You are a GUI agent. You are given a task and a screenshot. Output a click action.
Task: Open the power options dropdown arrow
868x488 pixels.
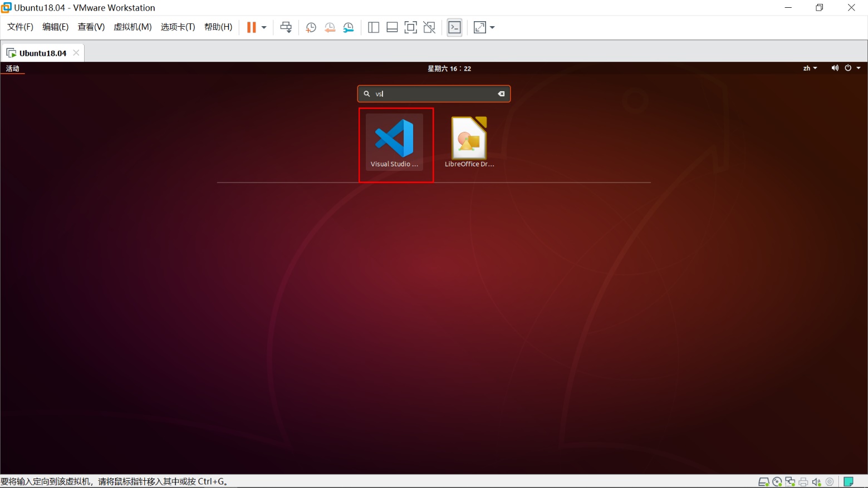click(264, 27)
